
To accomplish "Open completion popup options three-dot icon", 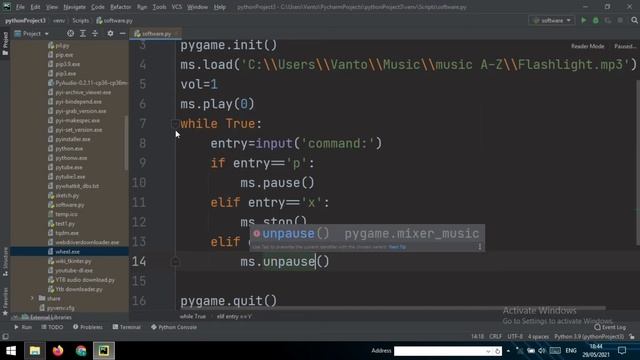I will click(480, 247).
